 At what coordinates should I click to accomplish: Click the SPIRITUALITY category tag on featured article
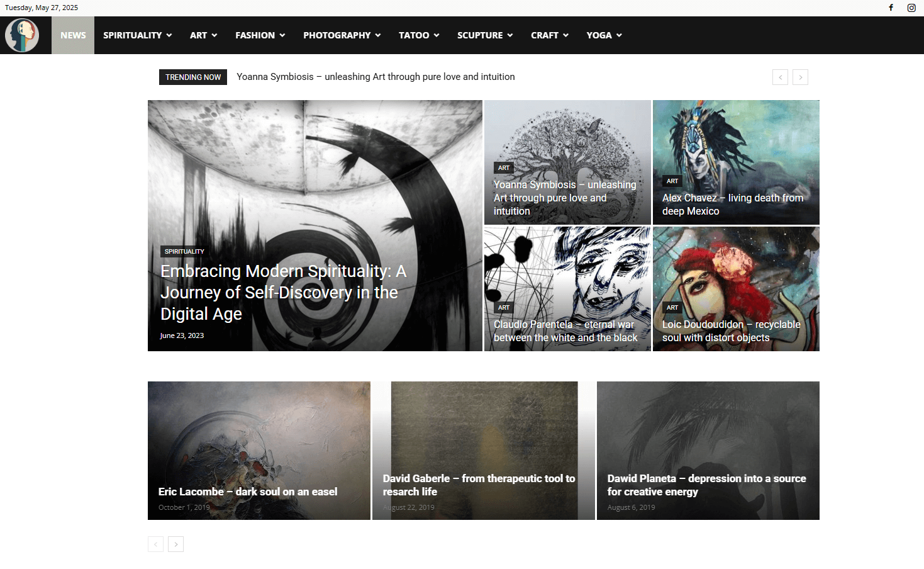point(184,251)
